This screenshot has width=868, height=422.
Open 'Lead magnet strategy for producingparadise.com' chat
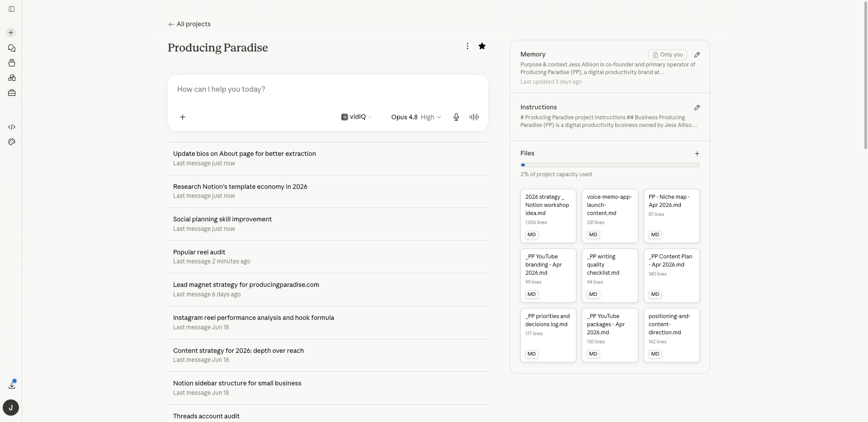click(328, 290)
